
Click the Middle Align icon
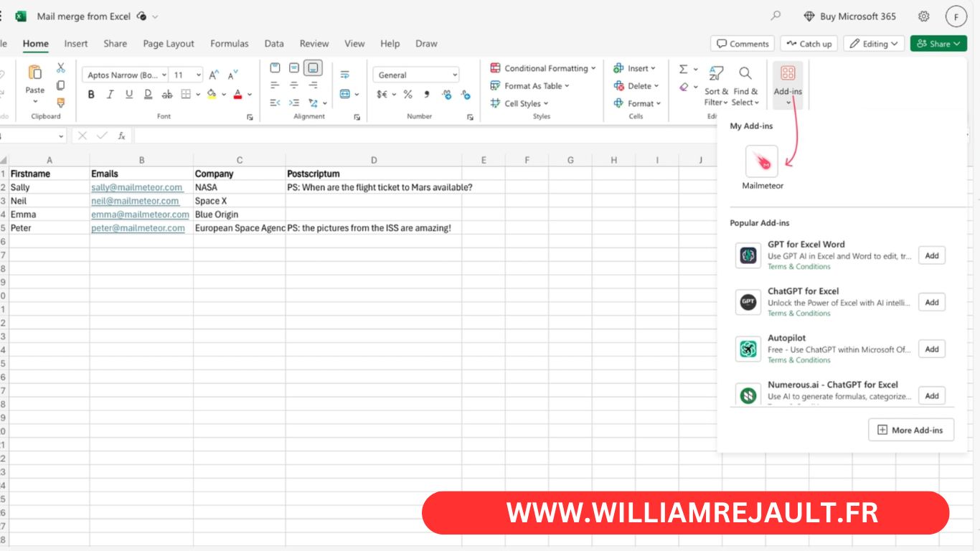tap(293, 68)
